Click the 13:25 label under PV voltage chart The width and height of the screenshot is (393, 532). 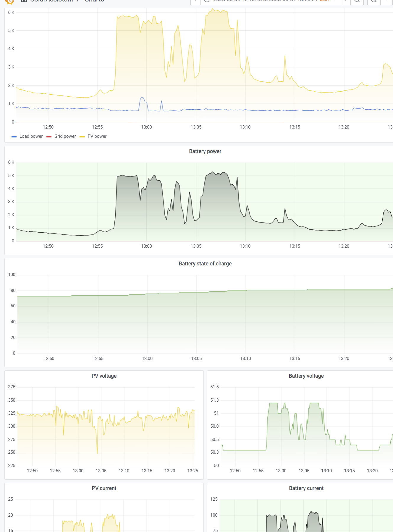[x=193, y=471]
